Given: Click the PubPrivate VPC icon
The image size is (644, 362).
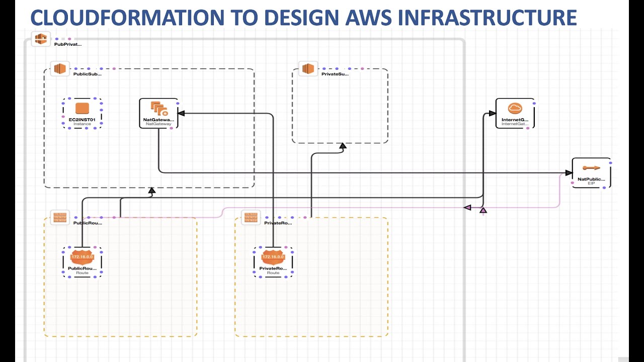Looking at the screenshot, I should [x=41, y=39].
